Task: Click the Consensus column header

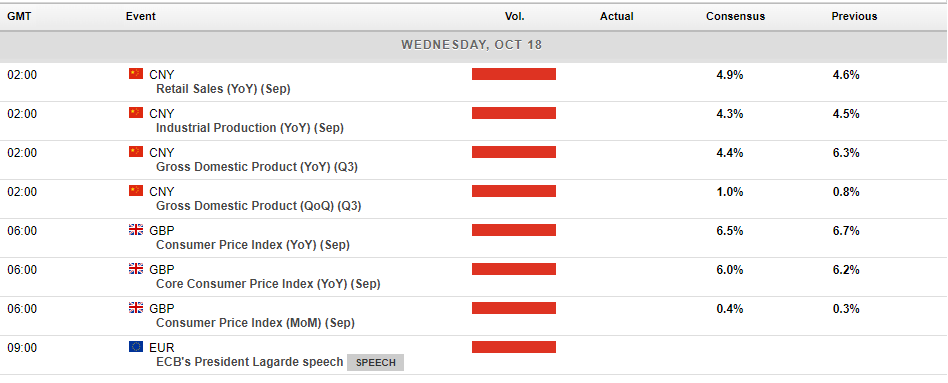Action: [735, 16]
